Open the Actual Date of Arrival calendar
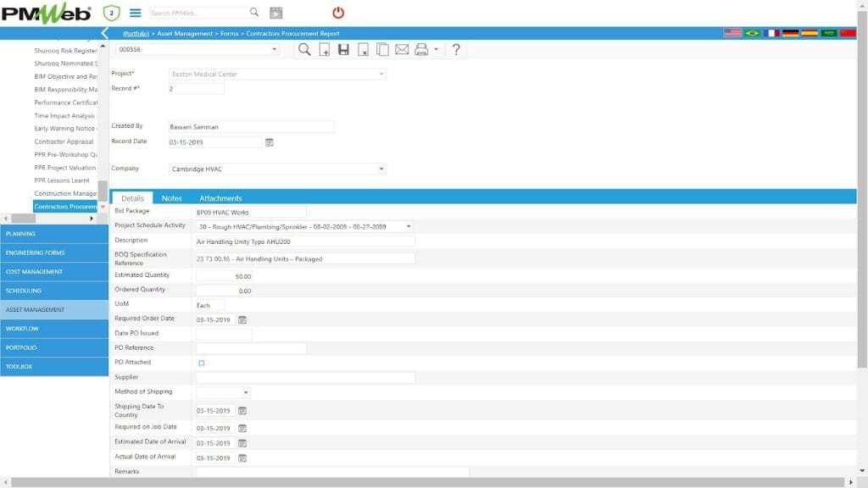Image resolution: width=868 pixels, height=488 pixels. tap(242, 458)
